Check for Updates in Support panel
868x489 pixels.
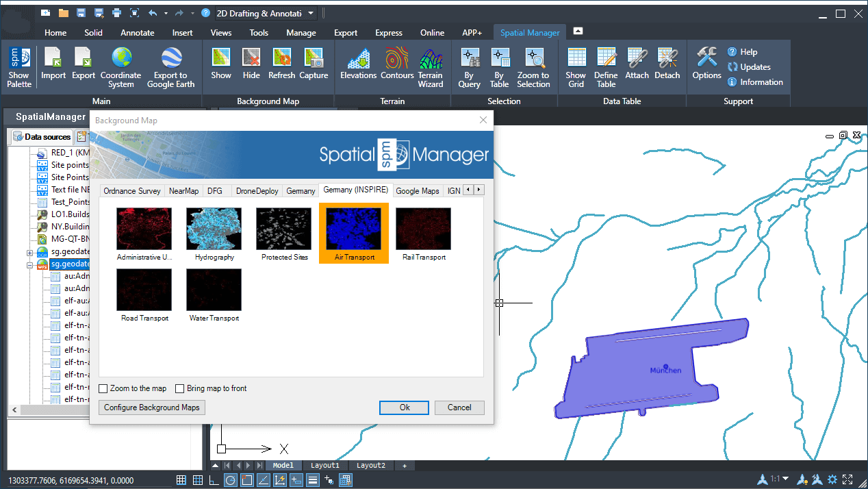[749, 67]
